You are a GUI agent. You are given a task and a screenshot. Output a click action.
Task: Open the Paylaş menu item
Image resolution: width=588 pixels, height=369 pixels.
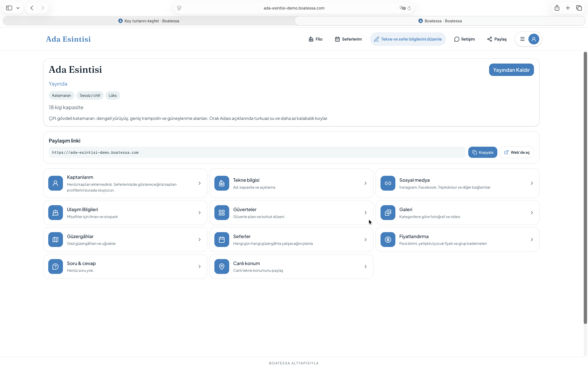pos(497,39)
